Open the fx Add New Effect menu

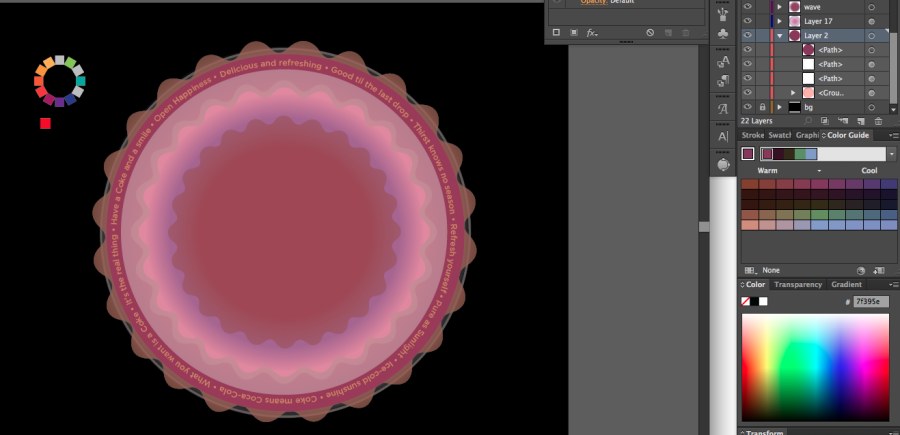tap(592, 33)
